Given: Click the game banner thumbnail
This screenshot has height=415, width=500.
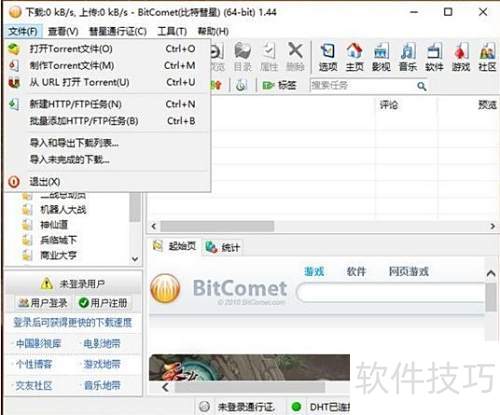Looking at the screenshot, I should (249, 368).
